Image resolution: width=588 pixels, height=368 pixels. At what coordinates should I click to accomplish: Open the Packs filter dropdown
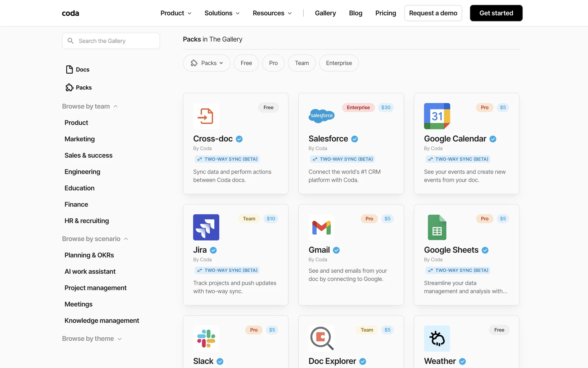point(206,63)
